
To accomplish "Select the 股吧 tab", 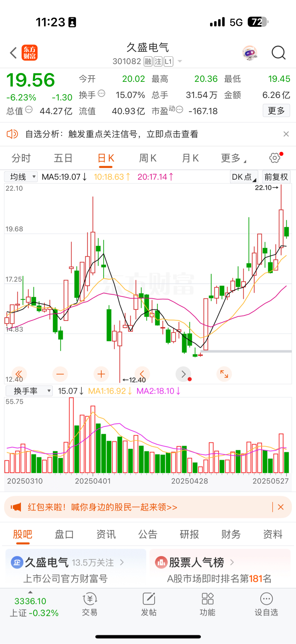I will click(x=23, y=534).
